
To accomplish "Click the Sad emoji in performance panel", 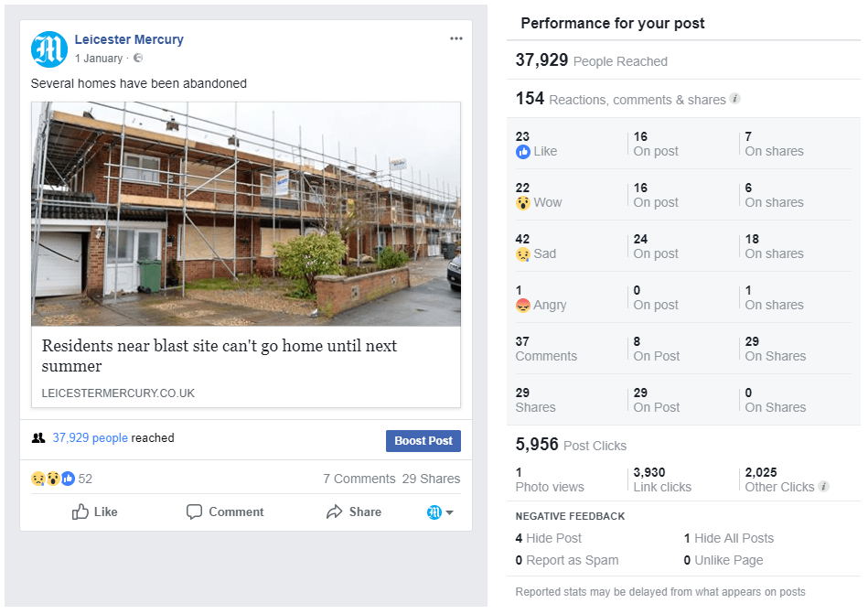I will [523, 254].
